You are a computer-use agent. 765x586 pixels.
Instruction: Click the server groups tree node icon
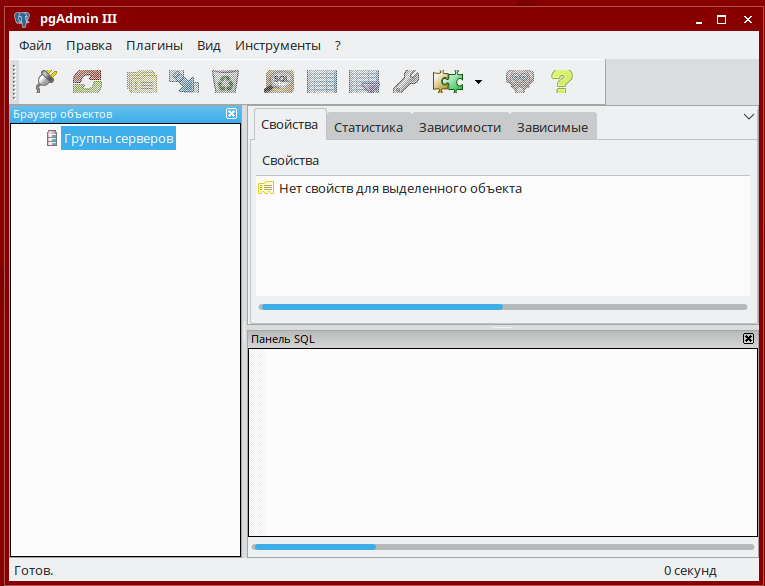[52, 138]
